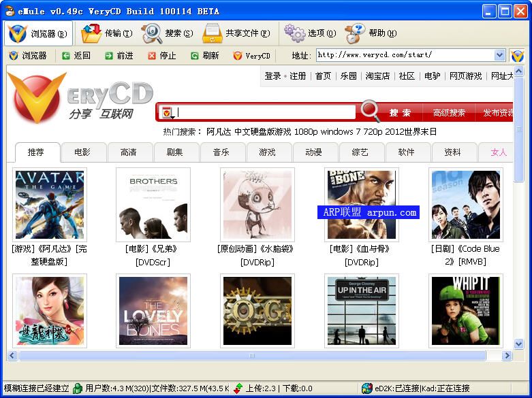Open the Avatar The Game thumbnail
Viewport: 532px width, 398px height.
50,205
